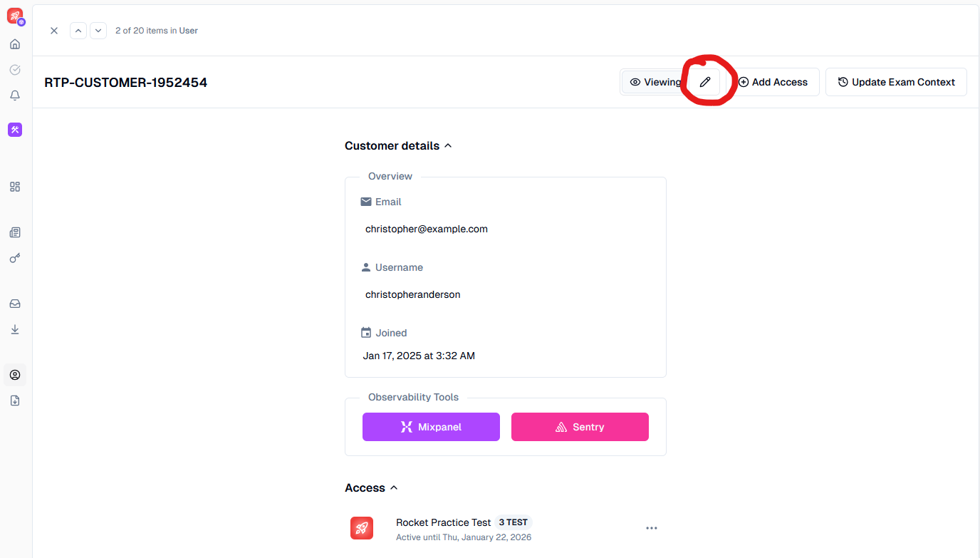Click the newspaper icon in sidebar
Viewport: 980px width, 558px height.
coord(15,232)
